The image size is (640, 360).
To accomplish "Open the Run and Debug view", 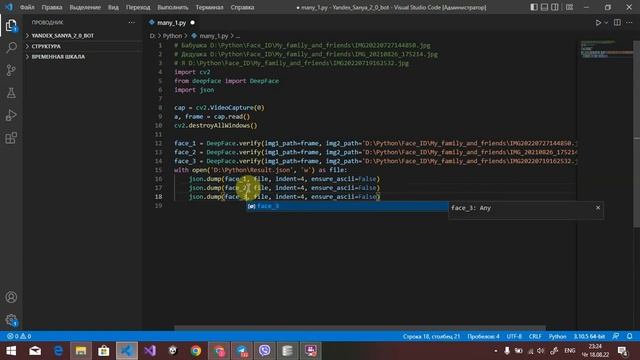I will point(11,116).
